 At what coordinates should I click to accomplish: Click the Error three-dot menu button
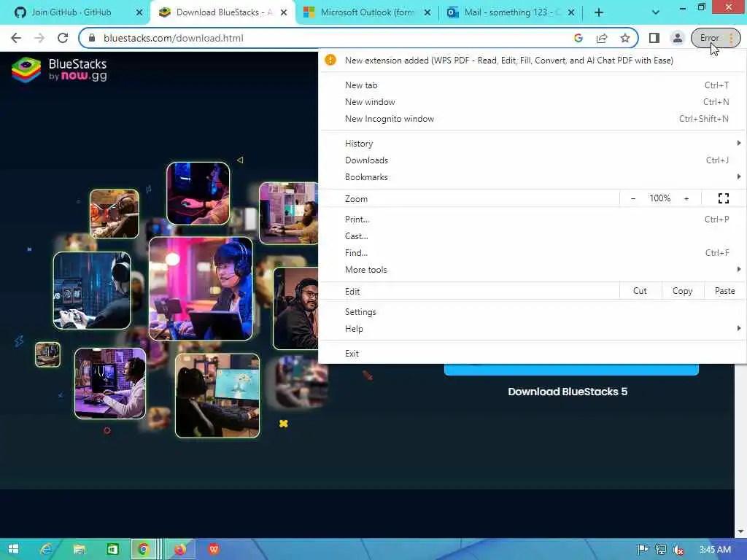[716, 38]
